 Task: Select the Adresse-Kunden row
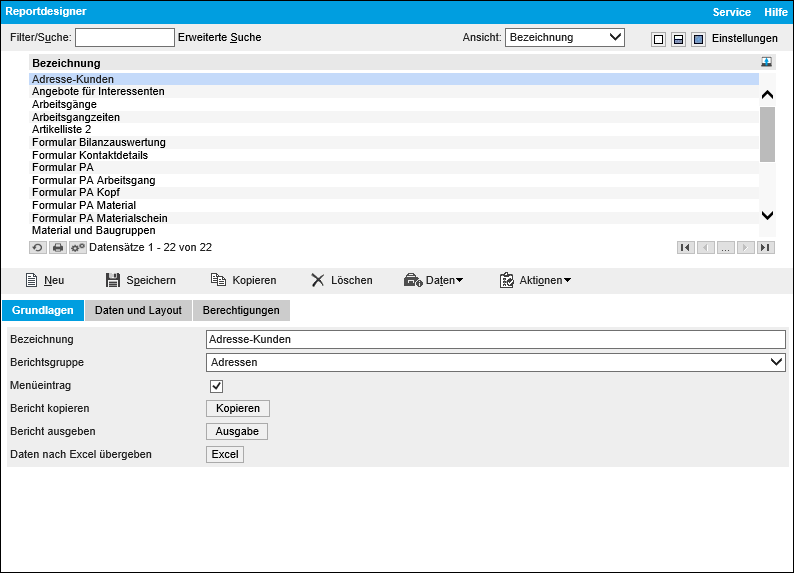point(394,79)
